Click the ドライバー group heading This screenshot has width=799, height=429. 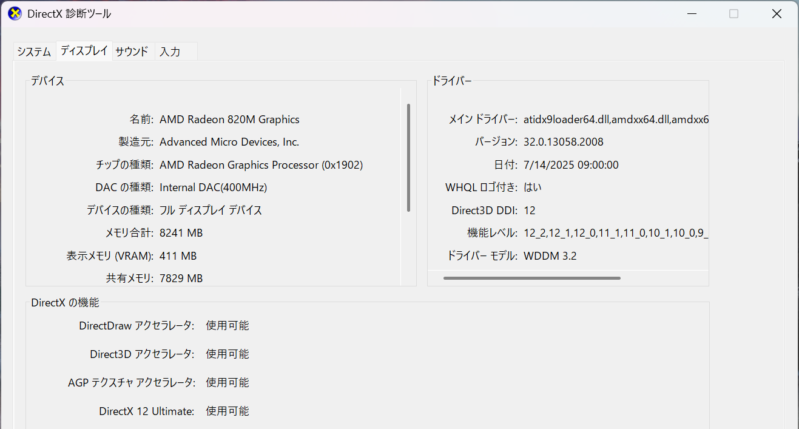[452, 81]
